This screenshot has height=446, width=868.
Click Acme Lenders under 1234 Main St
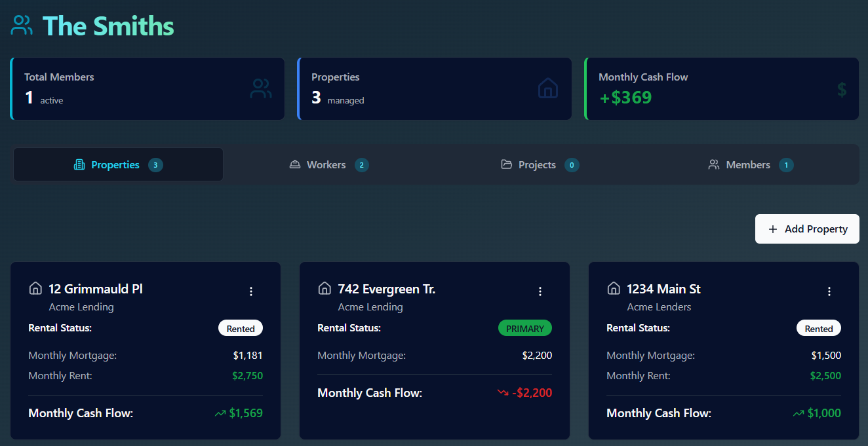[660, 307]
